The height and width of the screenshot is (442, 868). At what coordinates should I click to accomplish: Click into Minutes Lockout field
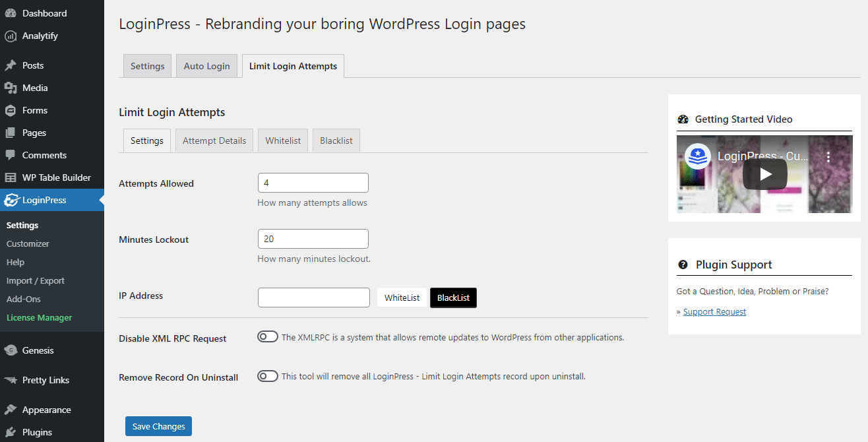pyautogui.click(x=313, y=239)
